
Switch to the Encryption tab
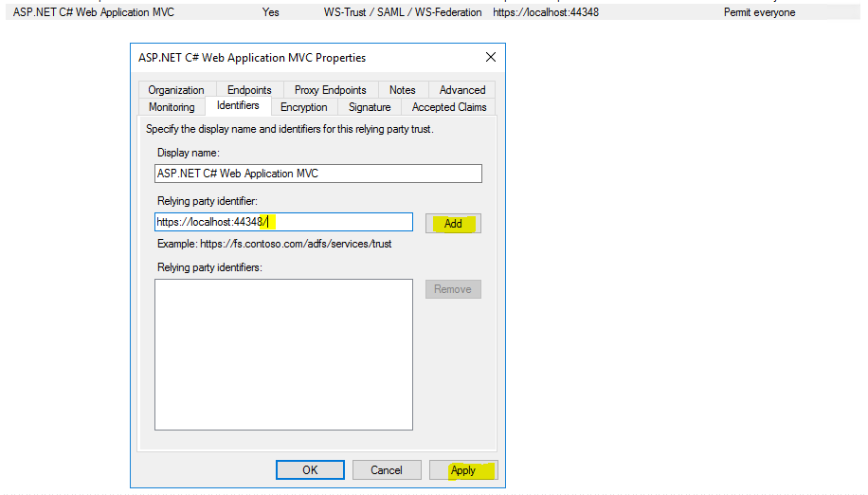pos(304,107)
